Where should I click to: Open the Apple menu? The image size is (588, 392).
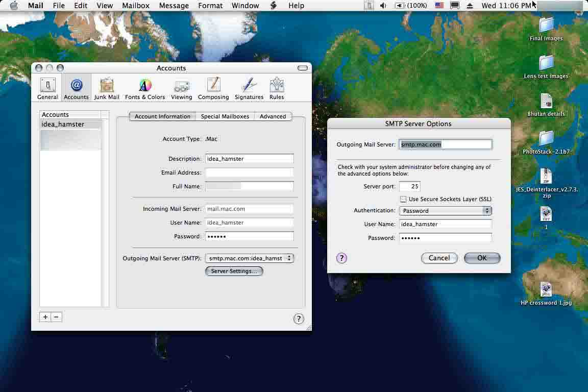[14, 6]
